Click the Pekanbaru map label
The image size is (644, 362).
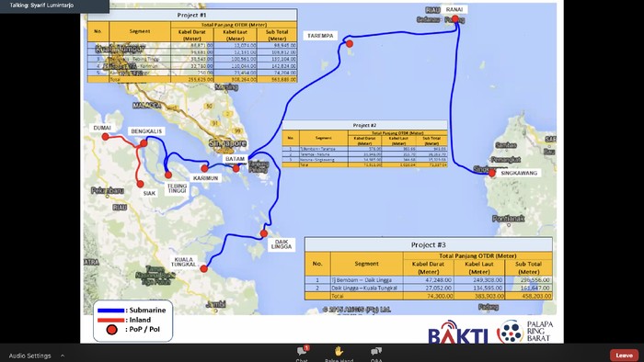coord(108,190)
